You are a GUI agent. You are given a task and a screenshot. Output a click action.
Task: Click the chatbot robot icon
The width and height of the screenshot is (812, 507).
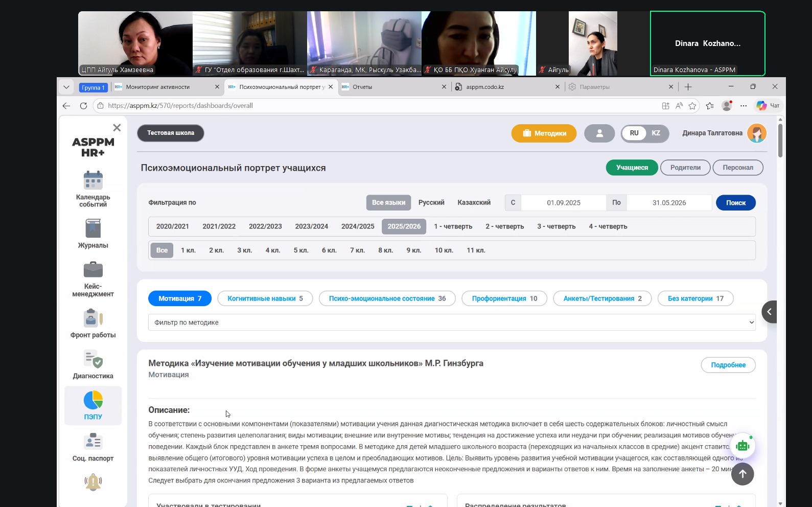pos(743,446)
